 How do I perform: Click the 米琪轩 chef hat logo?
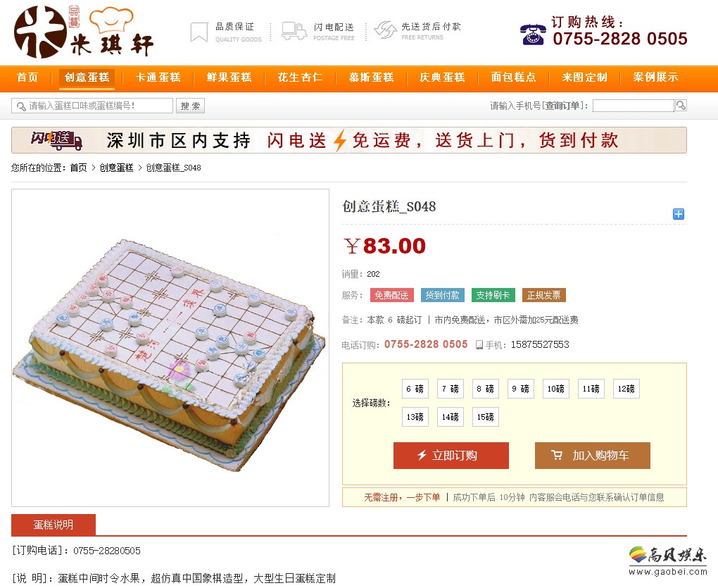83,32
